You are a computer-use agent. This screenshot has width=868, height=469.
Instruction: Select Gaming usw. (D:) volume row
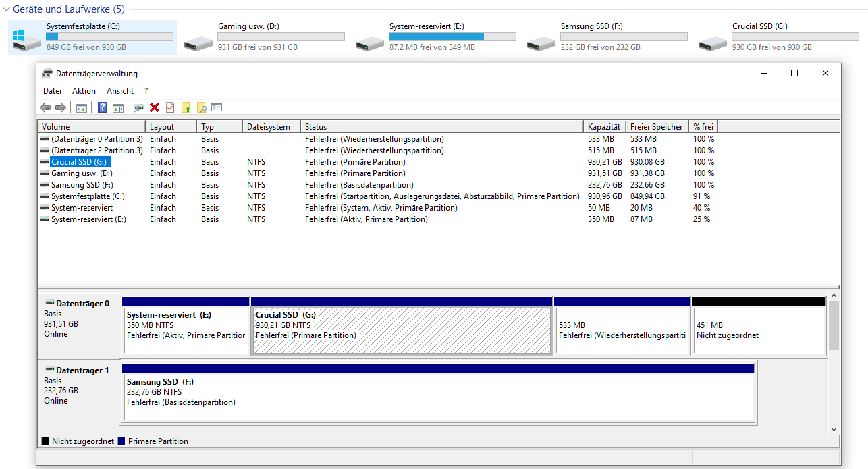(x=439, y=173)
